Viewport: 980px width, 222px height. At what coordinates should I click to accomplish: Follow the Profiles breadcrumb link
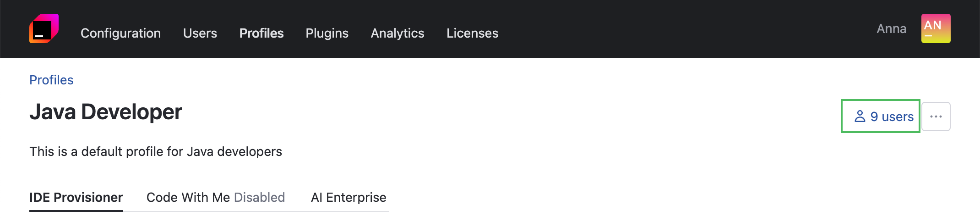[51, 80]
